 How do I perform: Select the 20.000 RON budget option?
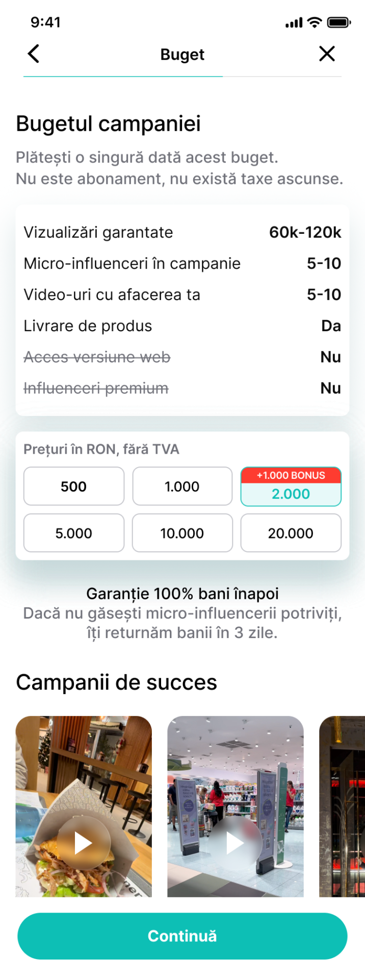point(291,533)
